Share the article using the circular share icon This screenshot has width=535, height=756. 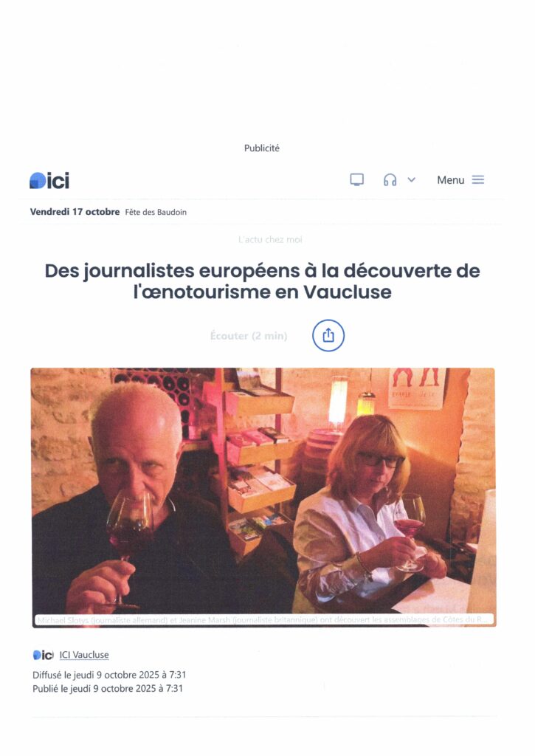pyautogui.click(x=328, y=335)
